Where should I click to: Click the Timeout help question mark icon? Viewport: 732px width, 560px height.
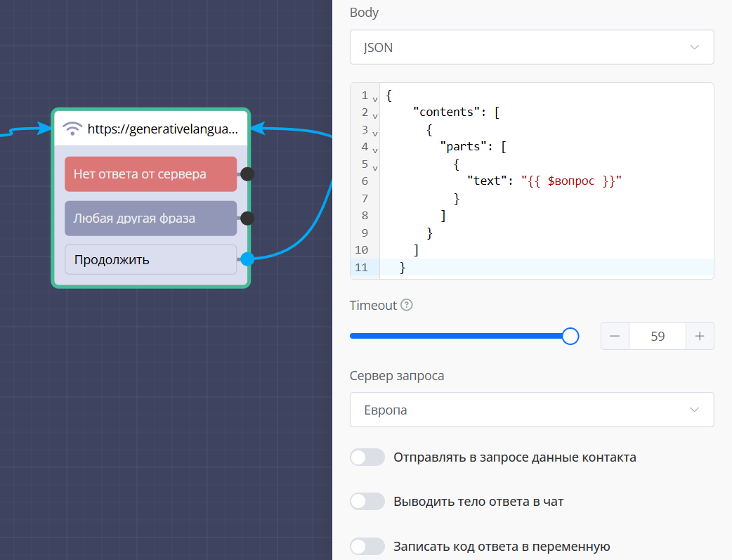click(406, 306)
